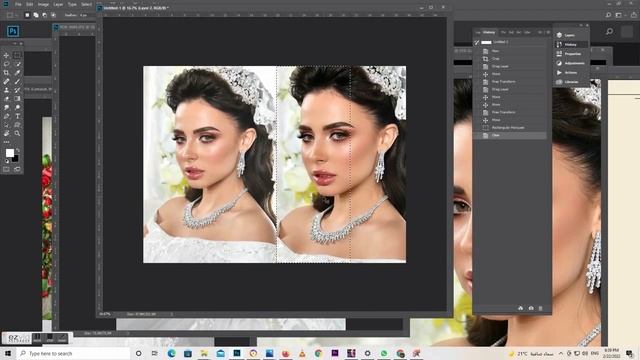Image resolution: width=640 pixels, height=360 pixels.
Task: Open the workspace switcher dropdown
Action: pos(619,15)
